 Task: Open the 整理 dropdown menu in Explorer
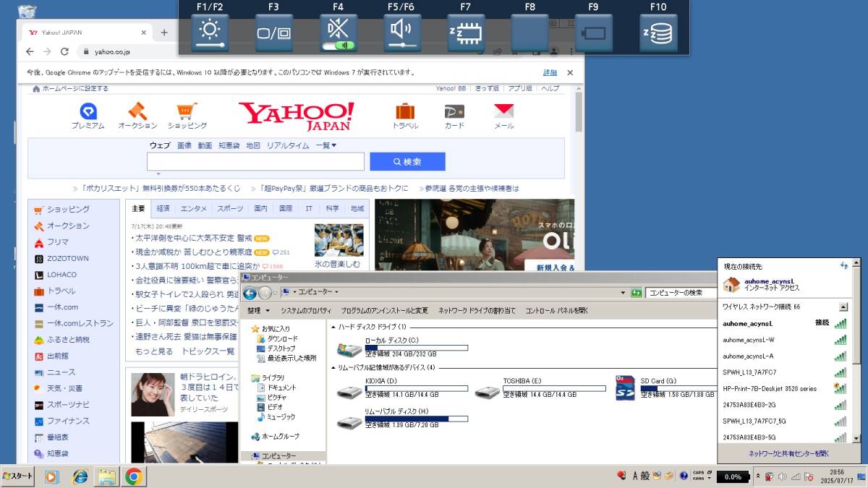coord(258,311)
